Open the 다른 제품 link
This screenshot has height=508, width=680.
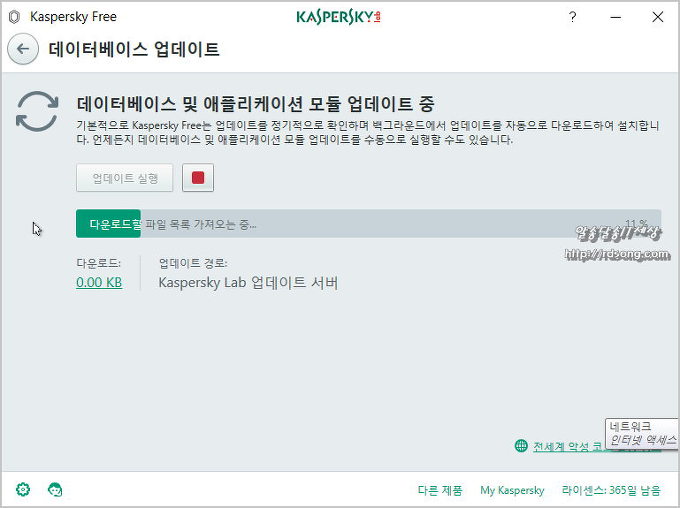440,490
